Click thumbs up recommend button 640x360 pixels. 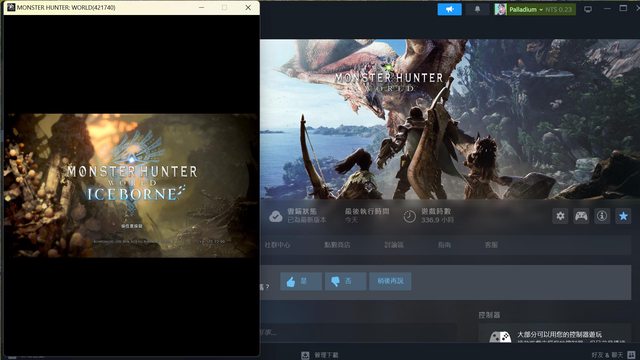[301, 281]
